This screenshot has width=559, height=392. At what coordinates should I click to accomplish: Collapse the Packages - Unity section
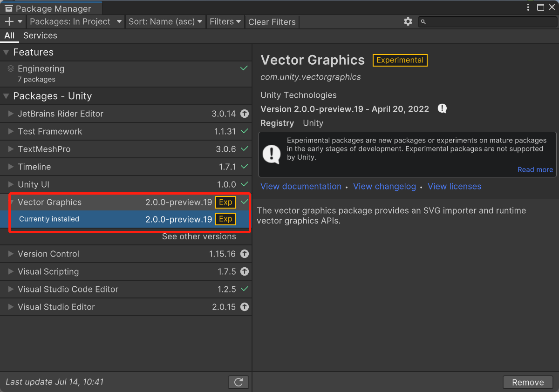pos(6,96)
